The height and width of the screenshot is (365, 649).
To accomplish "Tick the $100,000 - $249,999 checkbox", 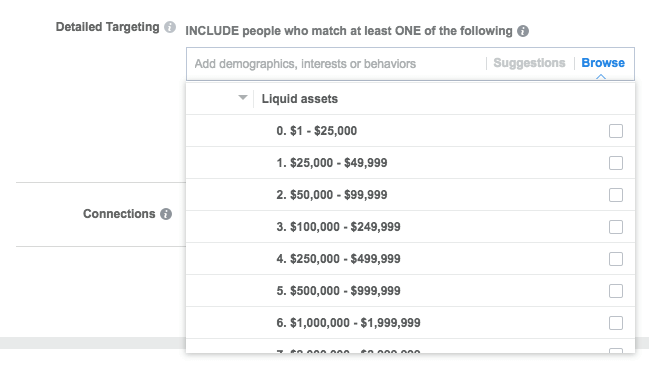I will (616, 227).
